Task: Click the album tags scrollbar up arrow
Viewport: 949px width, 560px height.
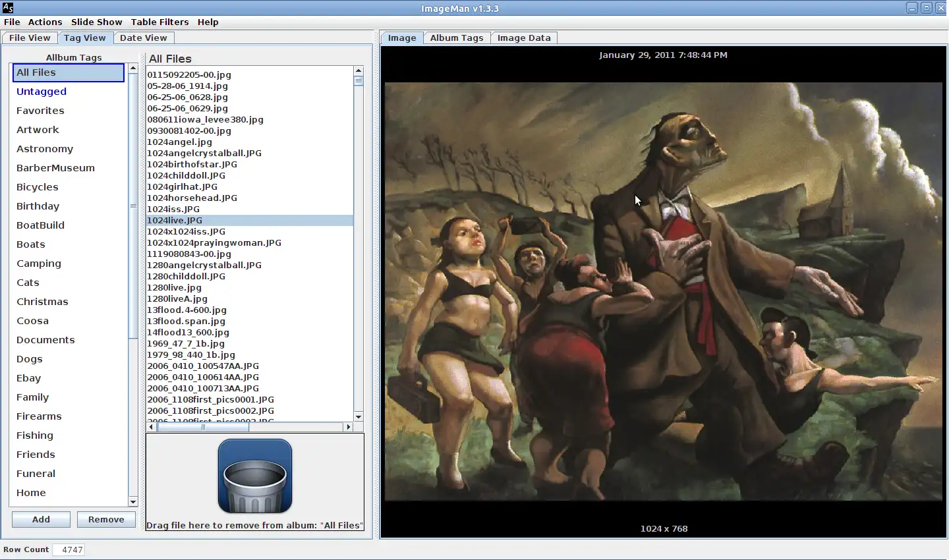Action: [133, 69]
